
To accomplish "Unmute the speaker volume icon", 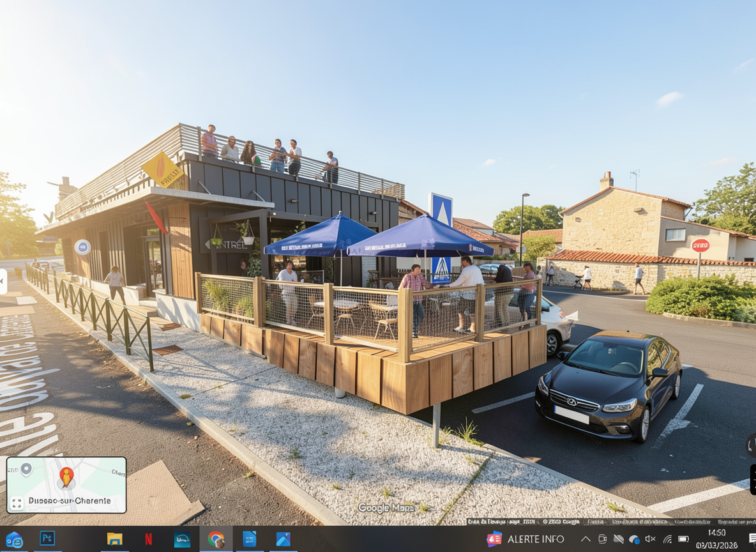I will pyautogui.click(x=651, y=539).
